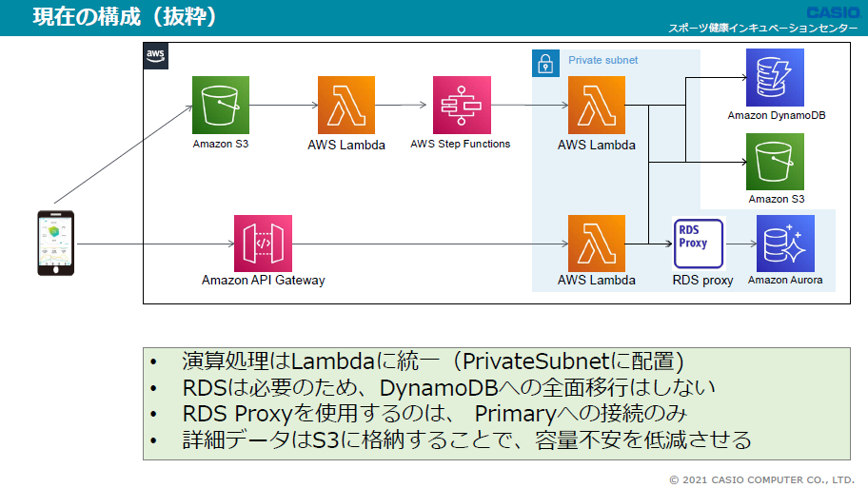Click the slide title '現在の構成（抜粋）'
868x488 pixels.
pos(125,16)
